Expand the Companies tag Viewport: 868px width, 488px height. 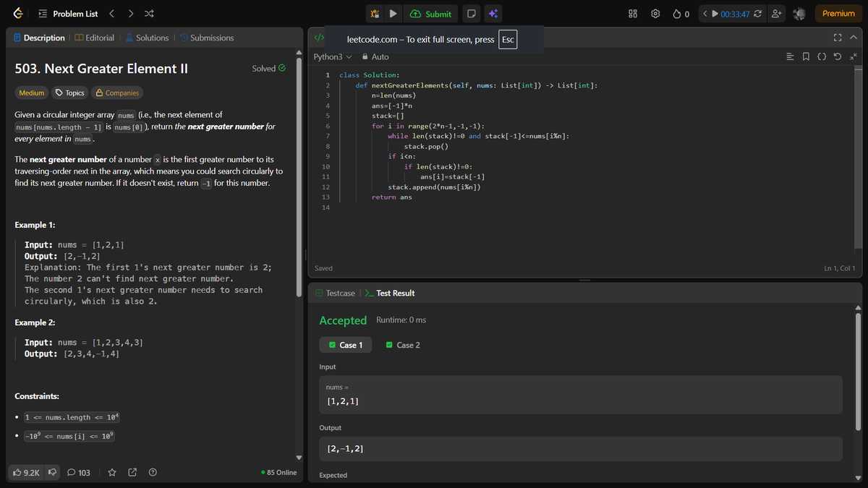118,93
